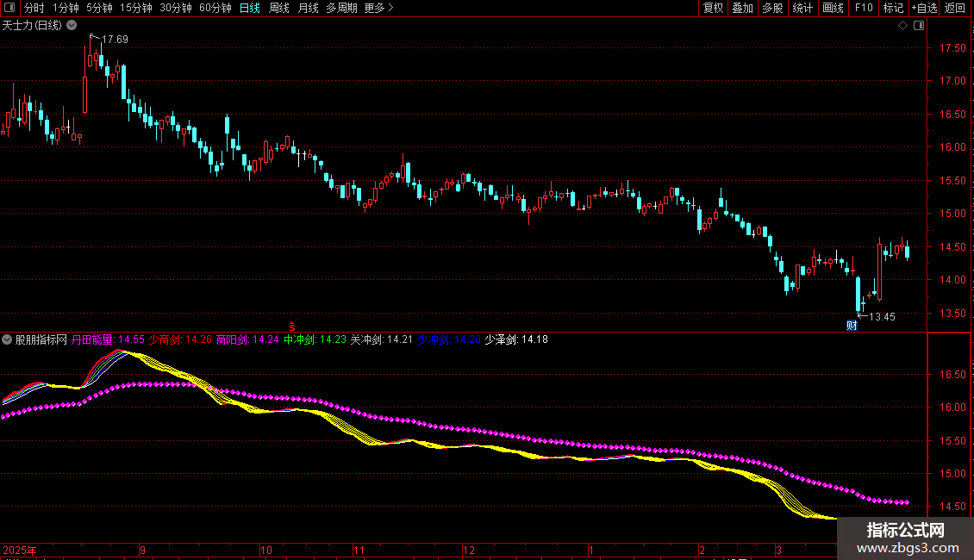This screenshot has height=560, width=974.
Task: Click the 财 financial report marker
Action: [852, 325]
